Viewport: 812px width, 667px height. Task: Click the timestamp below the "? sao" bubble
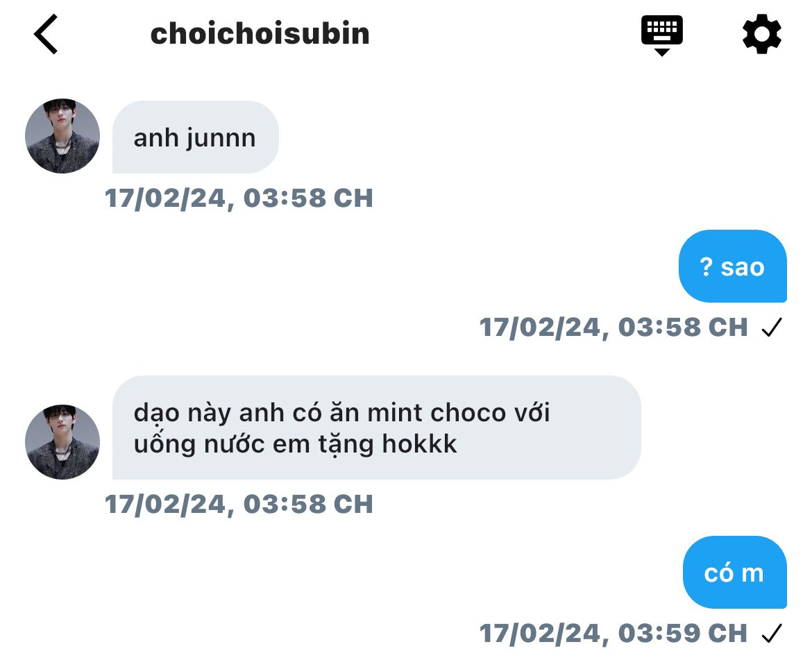pos(614,328)
